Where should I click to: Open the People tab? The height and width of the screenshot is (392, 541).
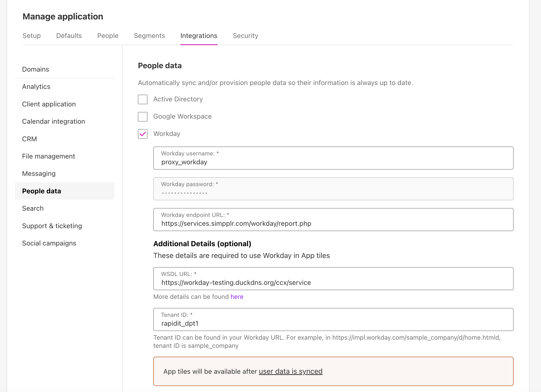coord(108,36)
